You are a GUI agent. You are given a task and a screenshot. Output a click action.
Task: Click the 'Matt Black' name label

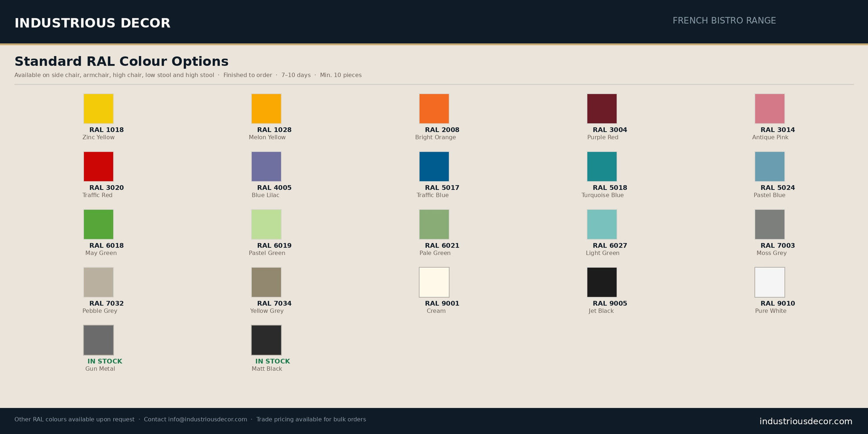click(267, 369)
